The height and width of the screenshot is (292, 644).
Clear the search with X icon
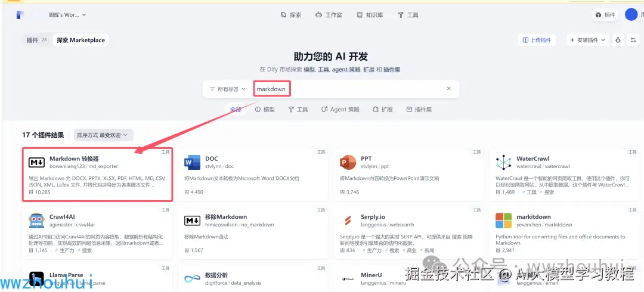click(x=448, y=89)
